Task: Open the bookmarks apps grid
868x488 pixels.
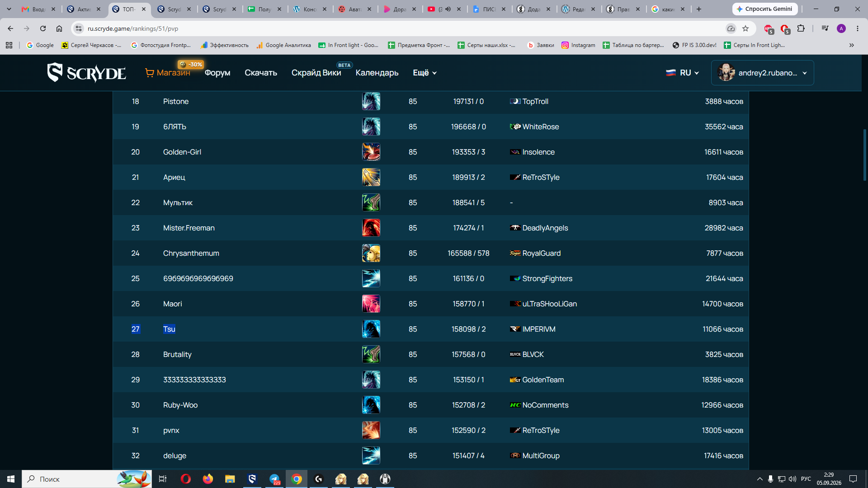Action: point(9,45)
